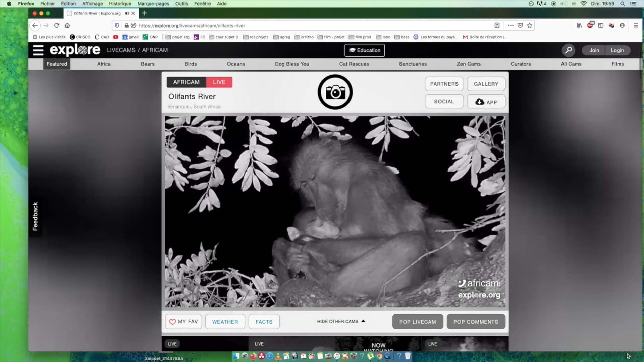Go to Firefox home page icon
The width and height of the screenshot is (644, 362).
67,25
